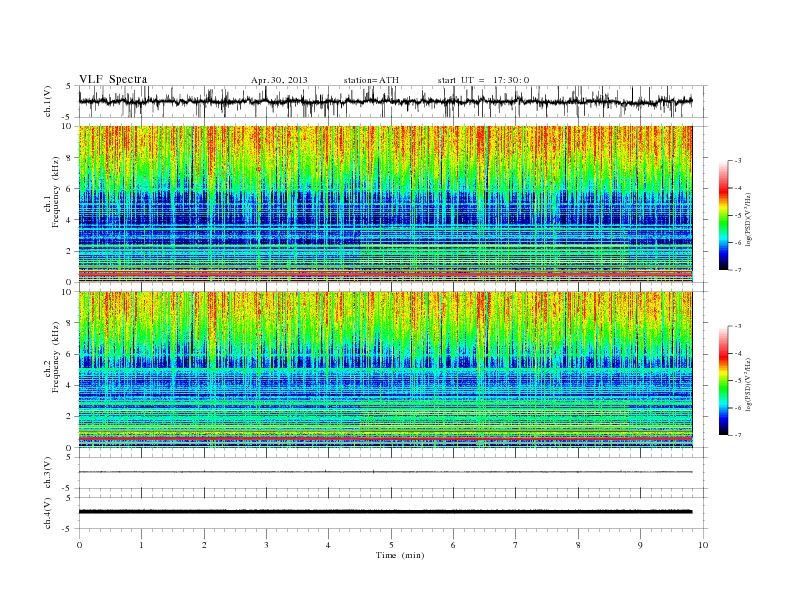Click the ch.1 voltage waveform trace panel
This screenshot has height=612, width=792.
393,101
